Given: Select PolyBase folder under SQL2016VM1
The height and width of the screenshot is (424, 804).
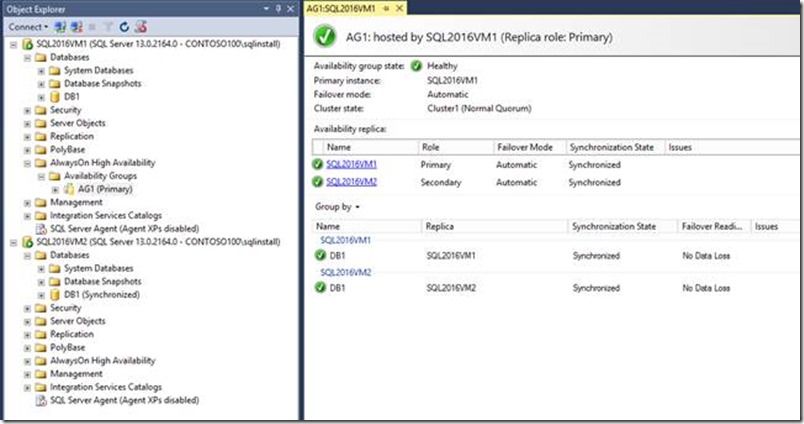Looking at the screenshot, I should tap(67, 150).
